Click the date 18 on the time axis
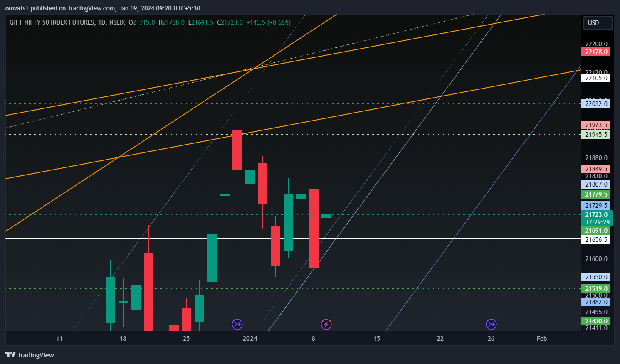The width and height of the screenshot is (620, 364). tap(123, 339)
